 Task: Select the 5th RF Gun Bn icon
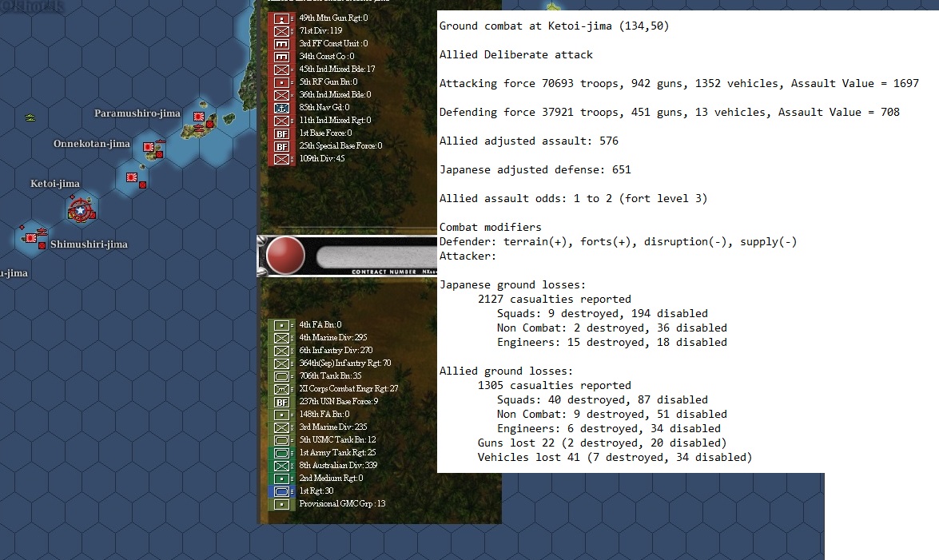[281, 82]
